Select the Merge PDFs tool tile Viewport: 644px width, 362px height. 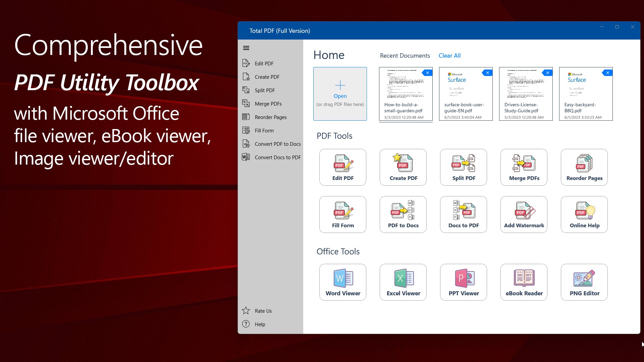[x=524, y=167]
